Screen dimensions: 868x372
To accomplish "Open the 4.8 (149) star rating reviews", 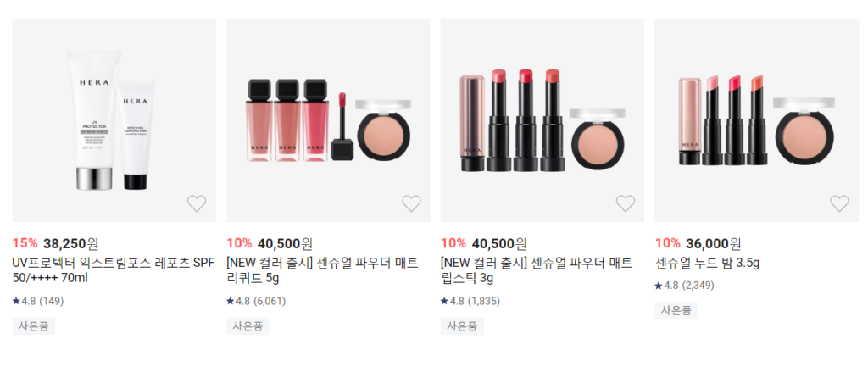I will pos(38,301).
